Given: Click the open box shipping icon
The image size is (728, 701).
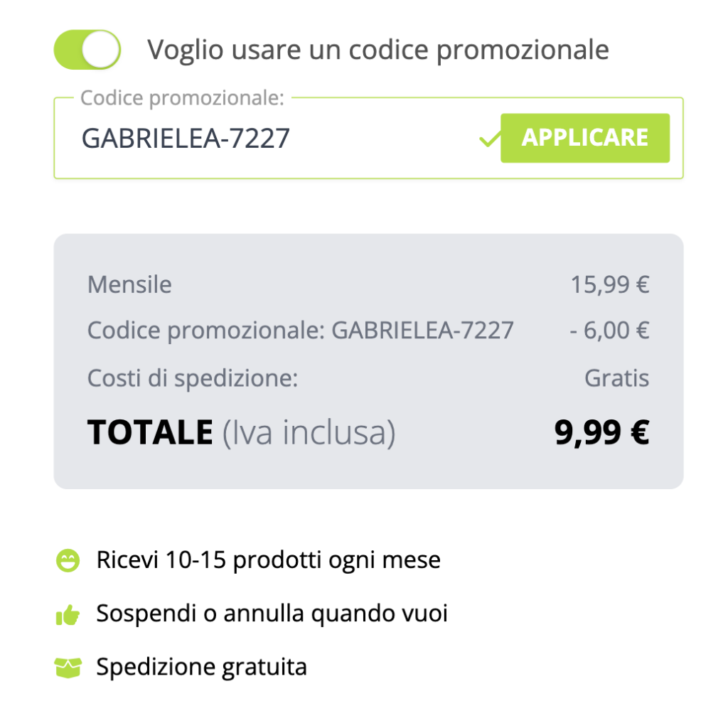Looking at the screenshot, I should [x=68, y=668].
